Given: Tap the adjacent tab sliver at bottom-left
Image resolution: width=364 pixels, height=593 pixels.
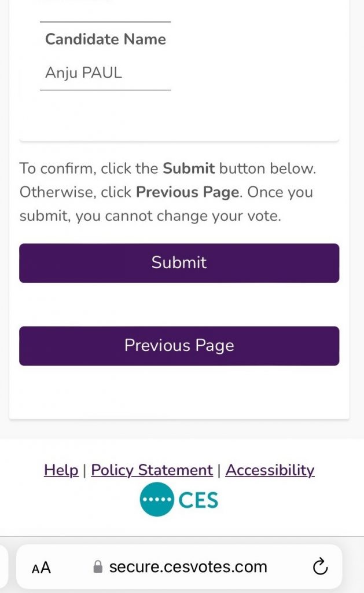Looking at the screenshot, I should pos(3,568).
